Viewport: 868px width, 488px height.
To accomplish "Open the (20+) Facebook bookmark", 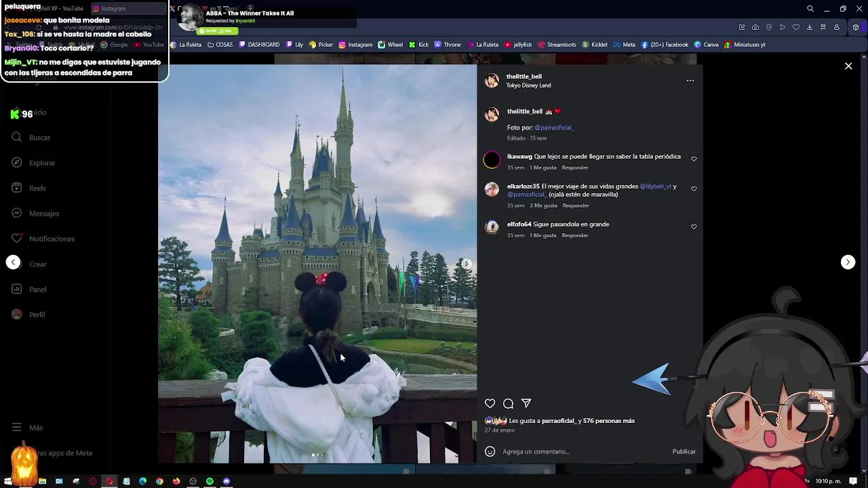I will tap(665, 45).
